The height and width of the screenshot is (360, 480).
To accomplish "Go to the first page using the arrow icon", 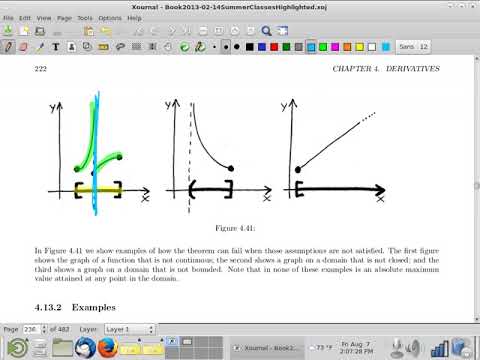I will (138, 31).
